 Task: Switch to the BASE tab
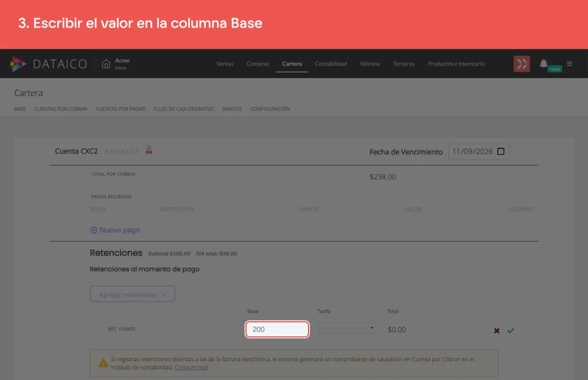pos(20,109)
